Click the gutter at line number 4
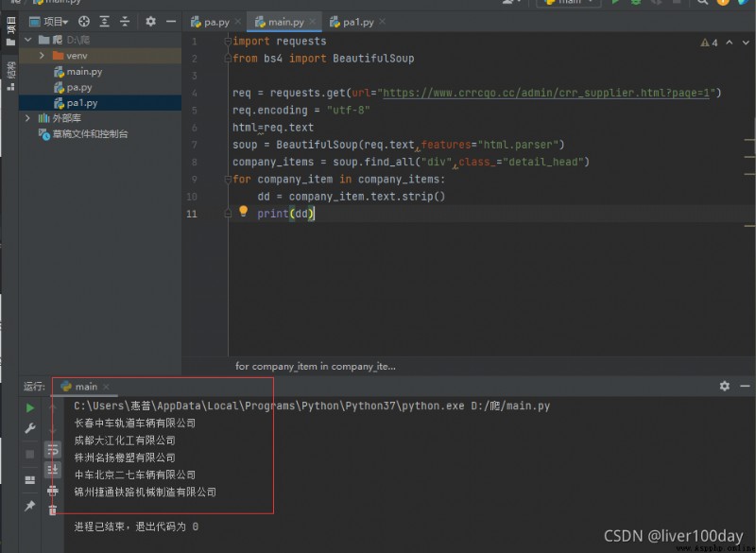756x553 pixels. (x=195, y=93)
